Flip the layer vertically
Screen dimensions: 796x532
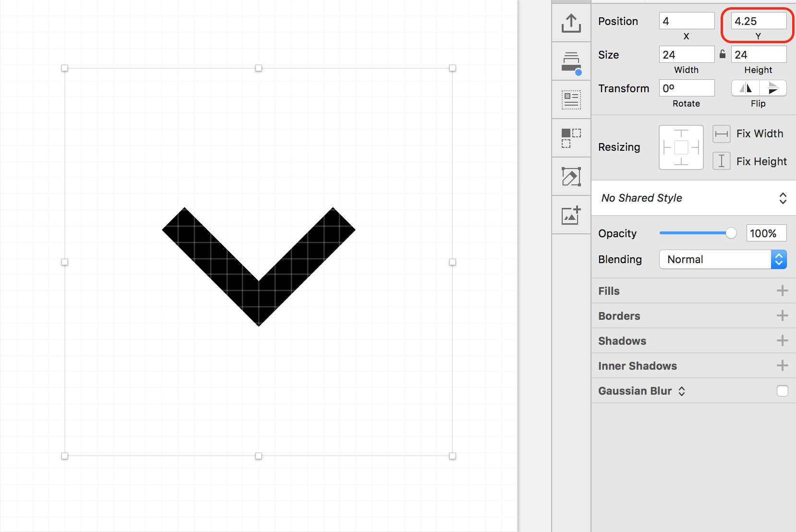(773, 88)
